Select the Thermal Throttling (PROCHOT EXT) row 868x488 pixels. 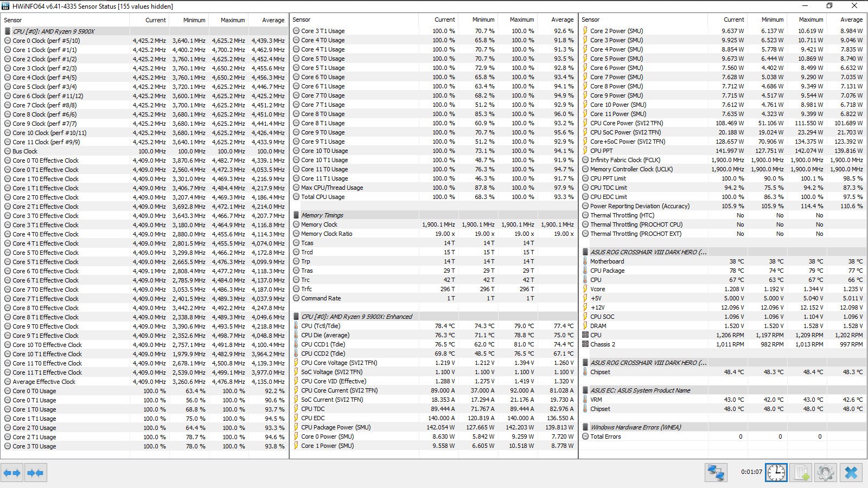[x=723, y=234]
